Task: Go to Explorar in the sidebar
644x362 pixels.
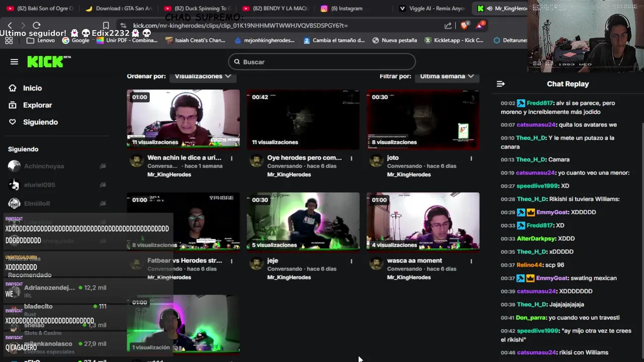Action: 37,105
